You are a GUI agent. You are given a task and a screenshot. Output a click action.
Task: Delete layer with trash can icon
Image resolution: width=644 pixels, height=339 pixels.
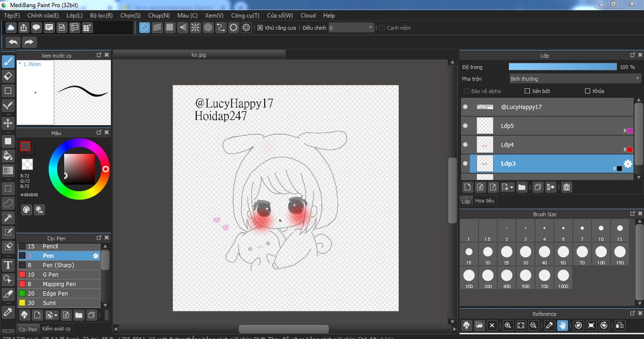[567, 187]
